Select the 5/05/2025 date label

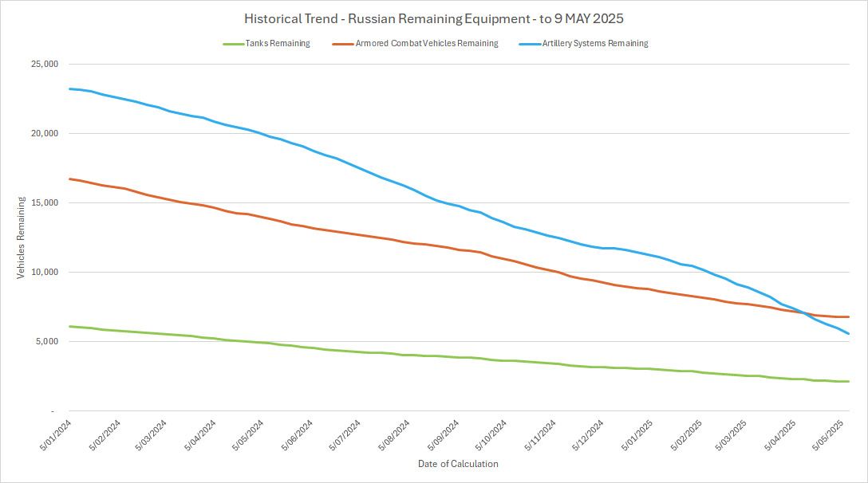[x=830, y=436]
